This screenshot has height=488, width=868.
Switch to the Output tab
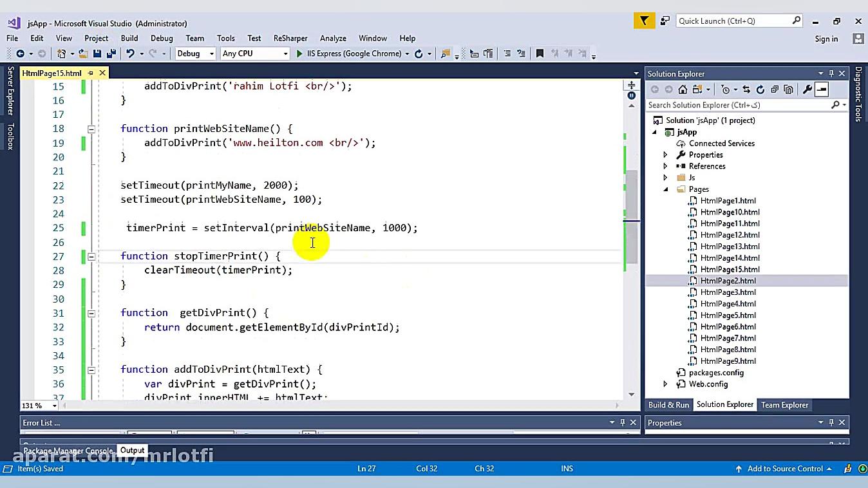(132, 451)
